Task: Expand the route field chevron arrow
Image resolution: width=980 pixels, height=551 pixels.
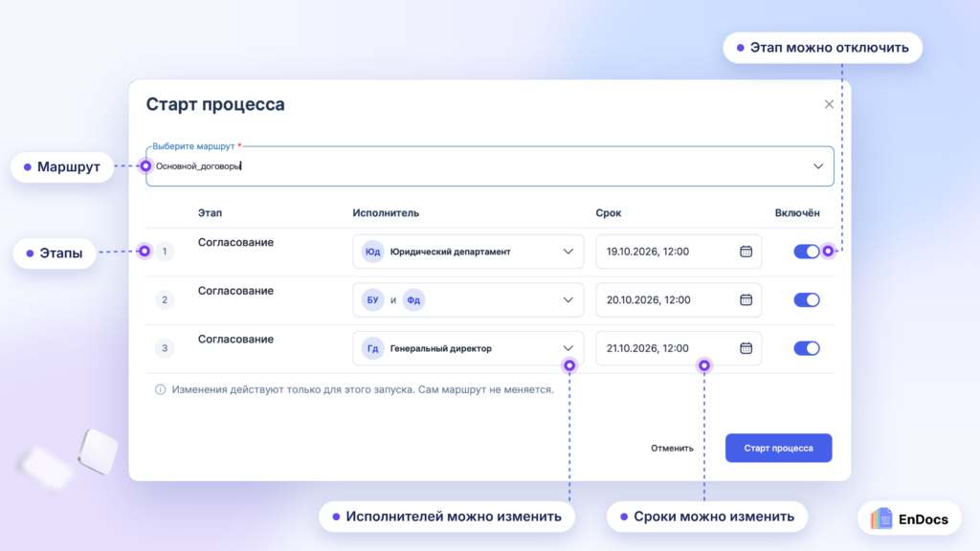Action: [818, 166]
